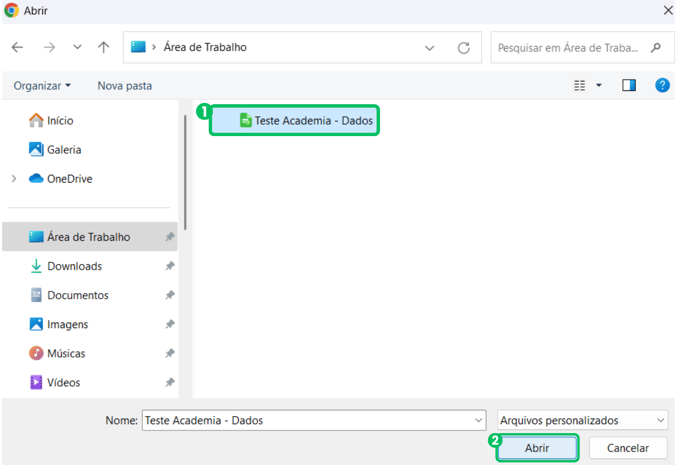Click the up-one-level arrow
This screenshot has width=688, height=465.
coord(104,47)
